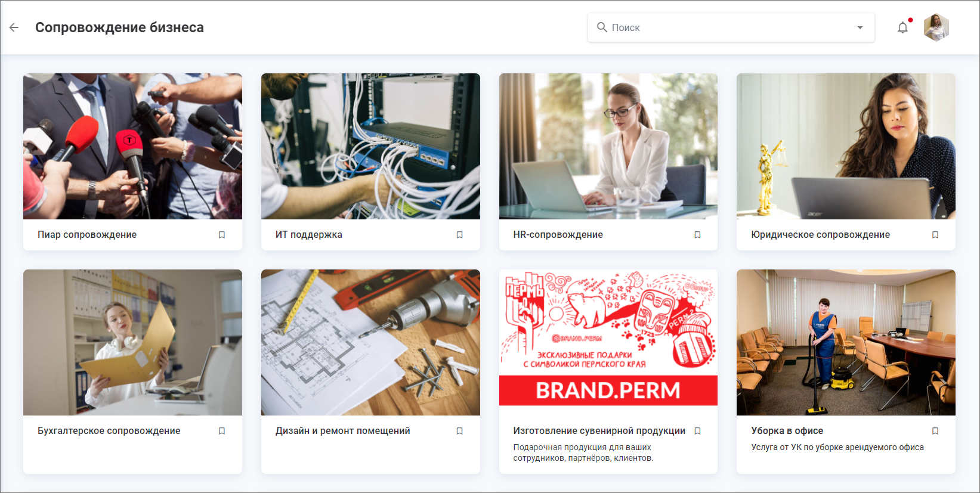Open the server rack IT support image
The width and height of the screenshot is (980, 493).
(370, 146)
